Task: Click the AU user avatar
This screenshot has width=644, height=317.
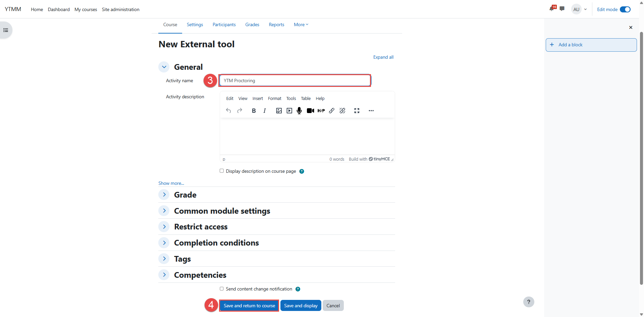Action: 576,9
